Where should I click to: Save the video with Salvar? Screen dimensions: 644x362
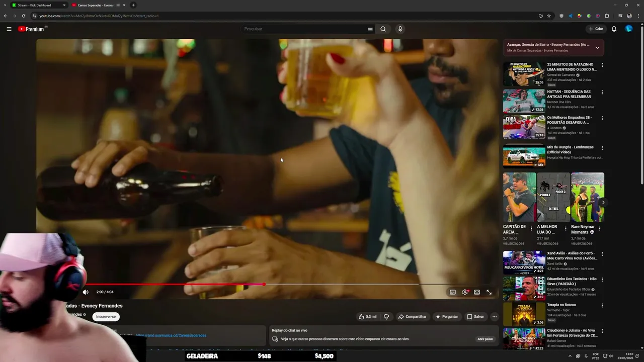point(475,317)
